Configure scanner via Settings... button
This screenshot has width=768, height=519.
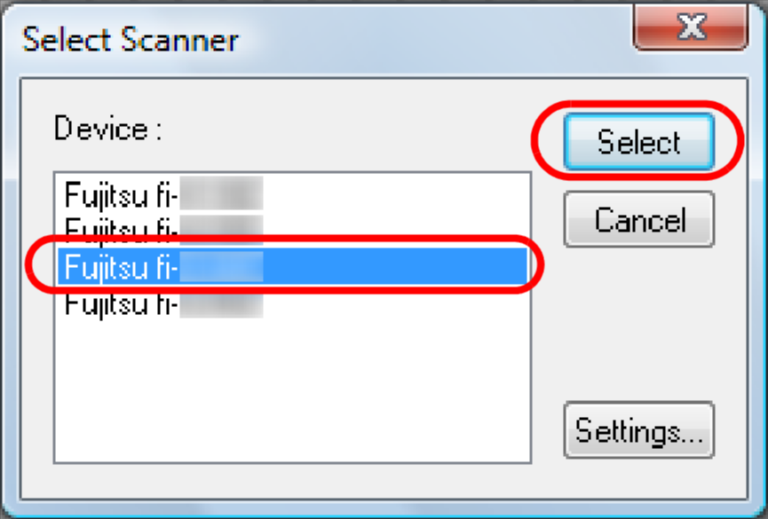pos(638,431)
